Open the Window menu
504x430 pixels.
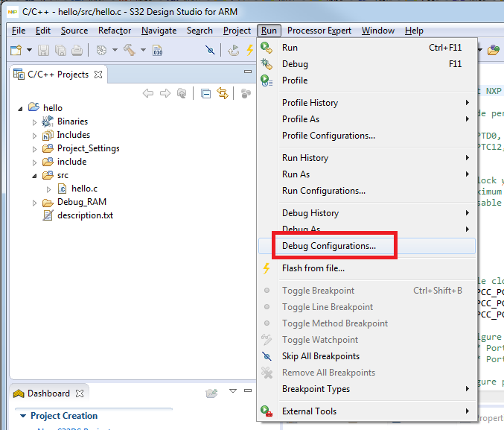[x=377, y=31]
